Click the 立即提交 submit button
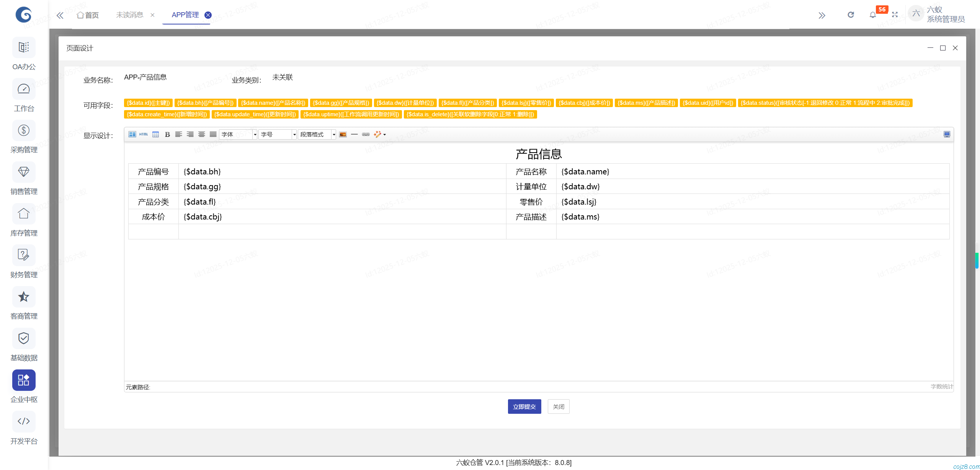The image size is (980, 470). [x=524, y=407]
